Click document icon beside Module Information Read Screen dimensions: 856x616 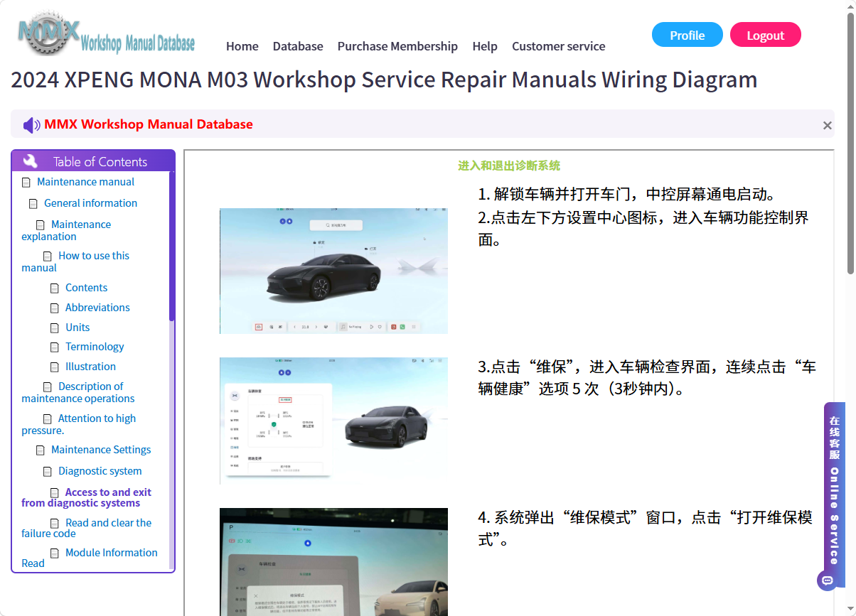pyautogui.click(x=55, y=553)
